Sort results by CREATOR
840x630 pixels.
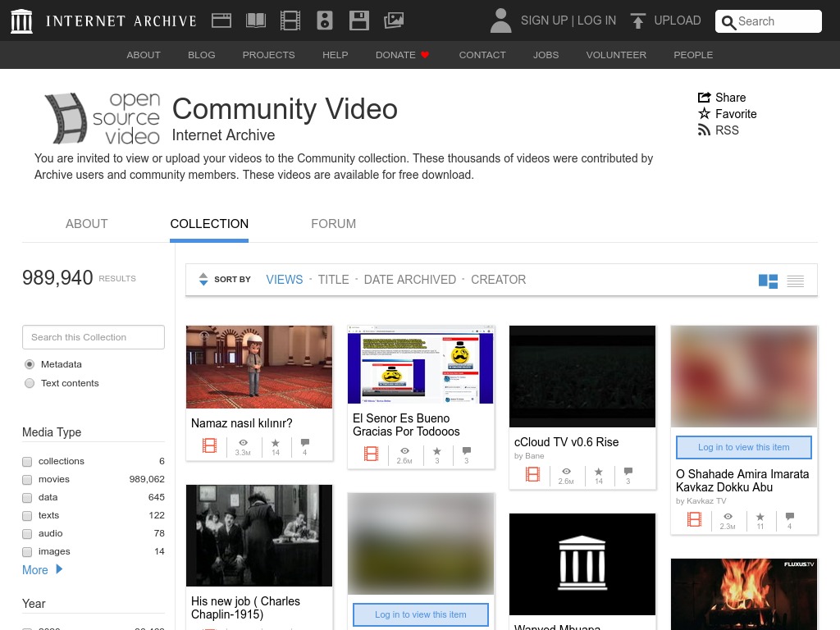point(498,280)
